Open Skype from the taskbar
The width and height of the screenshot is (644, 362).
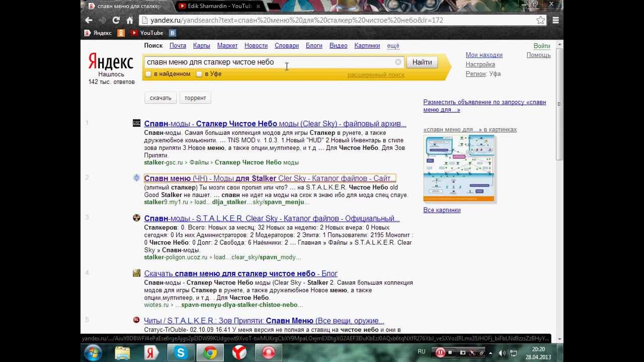pos(181,353)
